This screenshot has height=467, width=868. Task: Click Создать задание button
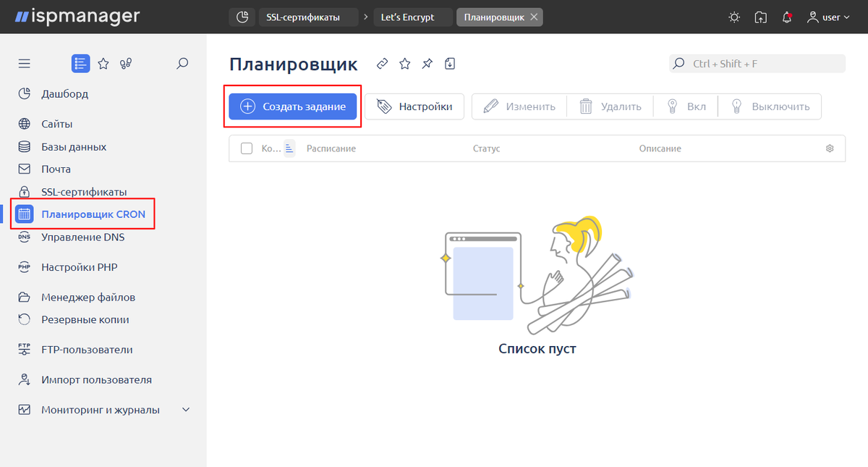tap(293, 106)
